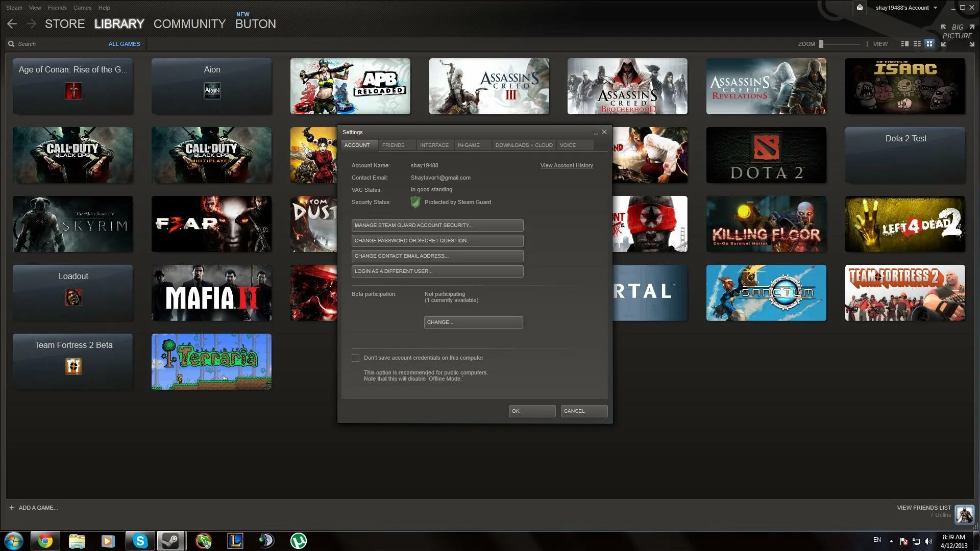Select the Skyrim game tile
The width and height of the screenshot is (980, 551).
click(x=72, y=224)
